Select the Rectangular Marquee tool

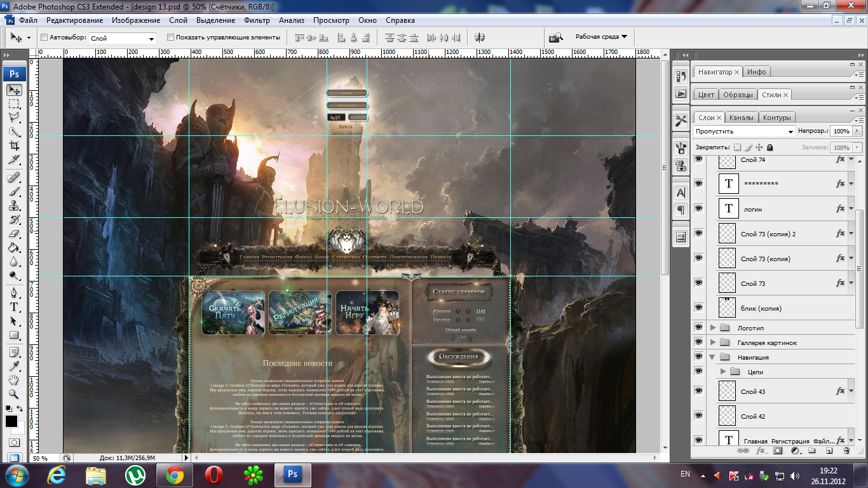click(x=14, y=104)
